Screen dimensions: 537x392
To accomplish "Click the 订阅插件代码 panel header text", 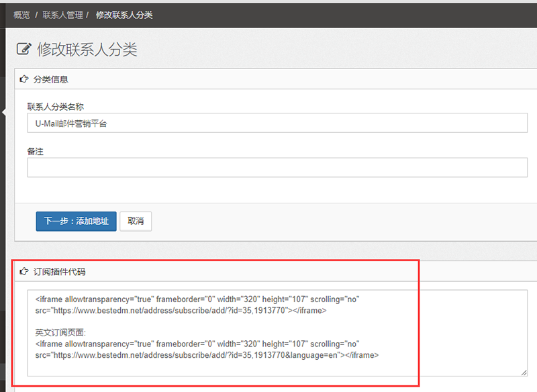I will (x=59, y=272).
